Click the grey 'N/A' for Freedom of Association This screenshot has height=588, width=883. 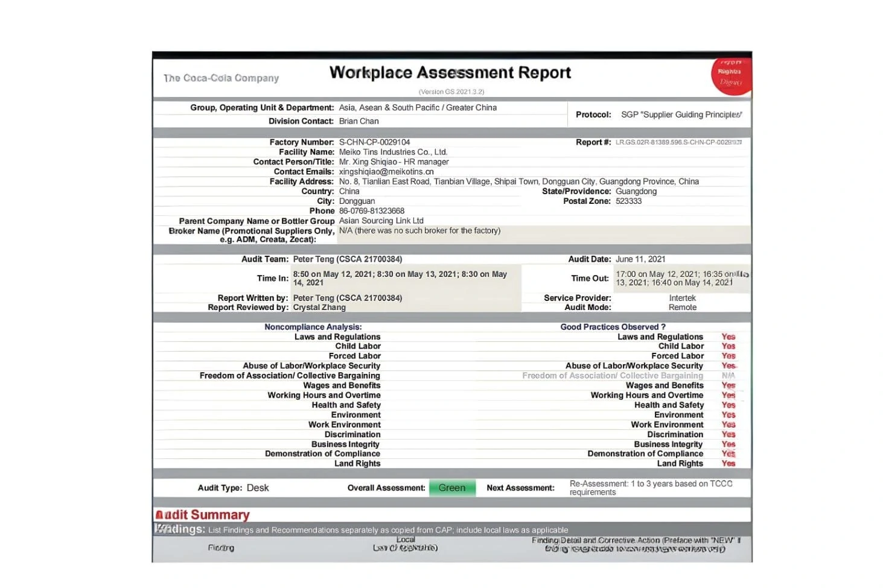pyautogui.click(x=728, y=376)
